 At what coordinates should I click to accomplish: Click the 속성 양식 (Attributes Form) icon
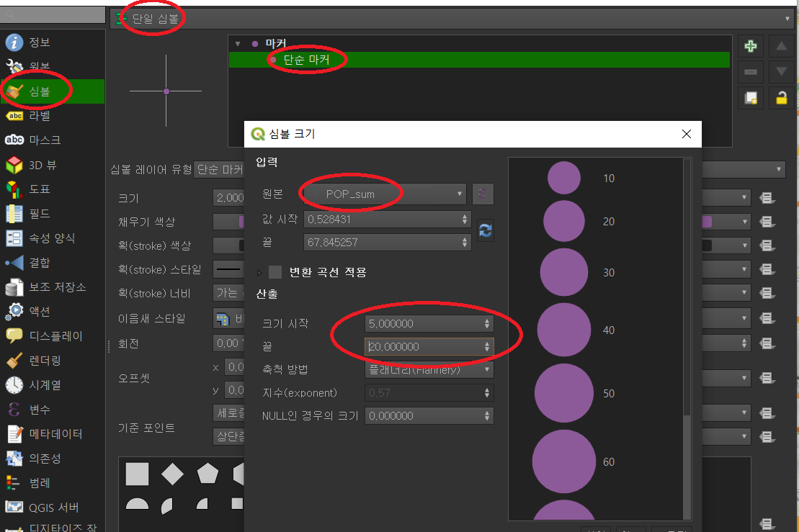pos(14,238)
